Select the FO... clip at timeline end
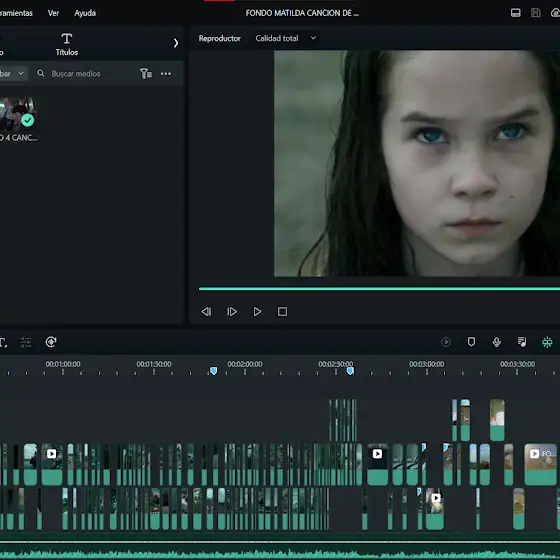The width and height of the screenshot is (560, 560). click(541, 464)
